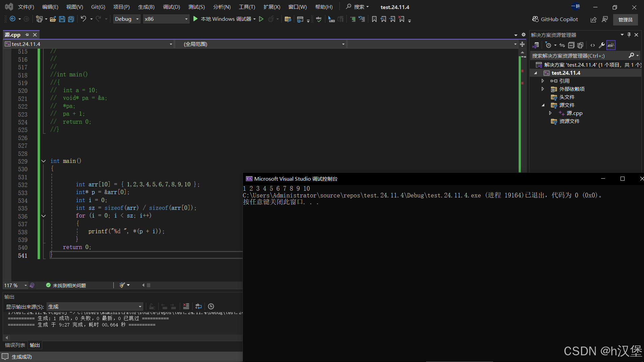
Task: Click the Save All icon in toolbar
Action: coord(71,19)
